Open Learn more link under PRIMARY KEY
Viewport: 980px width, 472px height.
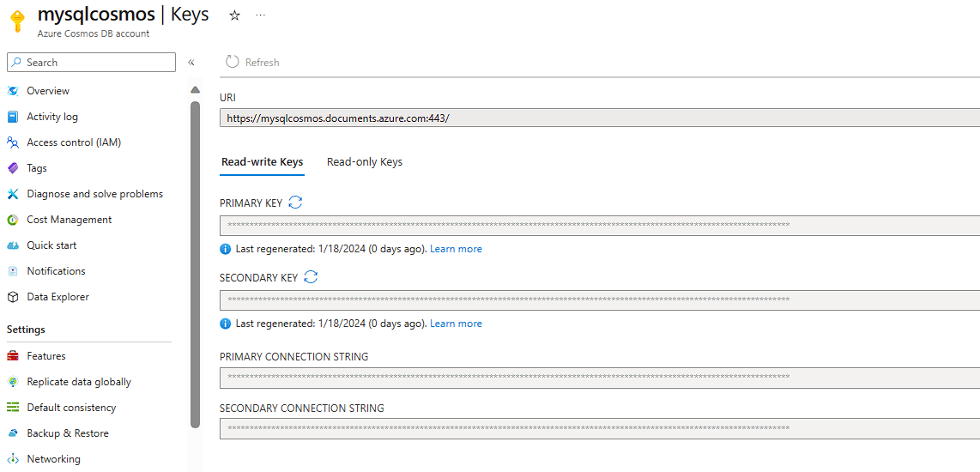(x=456, y=249)
